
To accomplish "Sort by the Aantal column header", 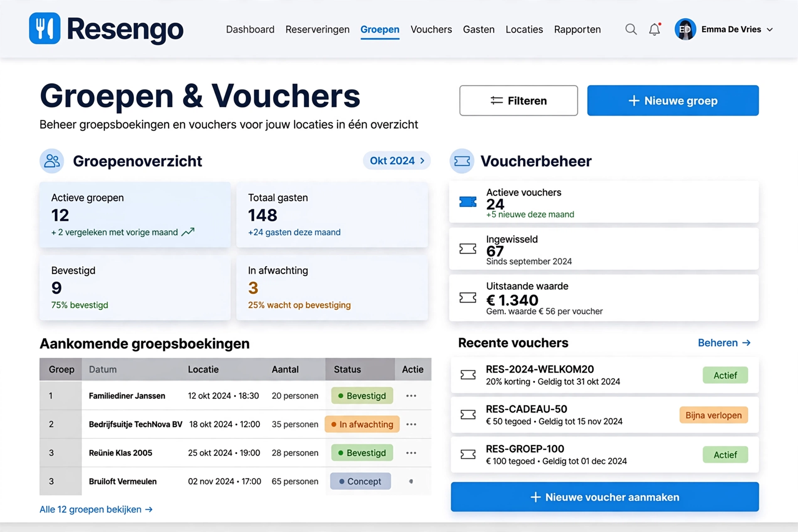I will [x=285, y=369].
